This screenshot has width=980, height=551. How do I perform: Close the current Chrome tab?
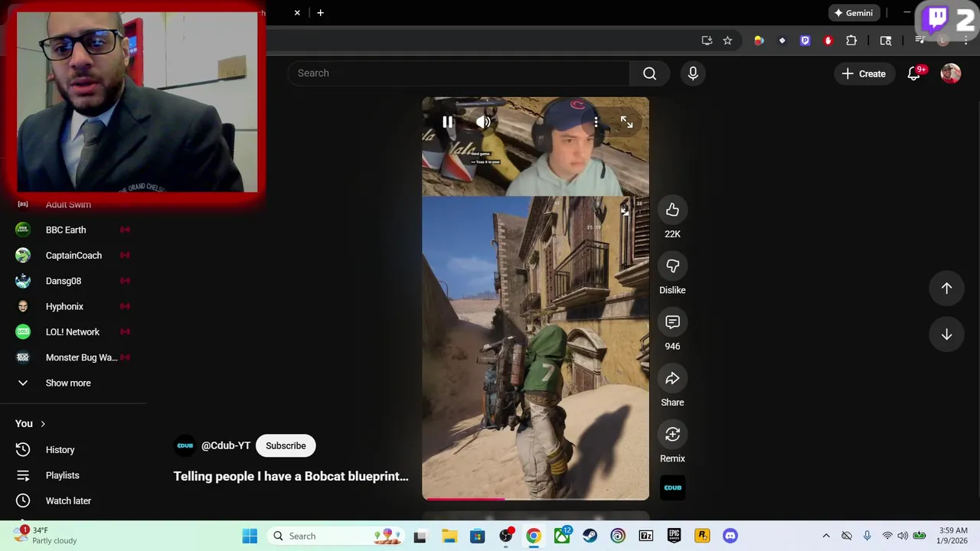(297, 12)
